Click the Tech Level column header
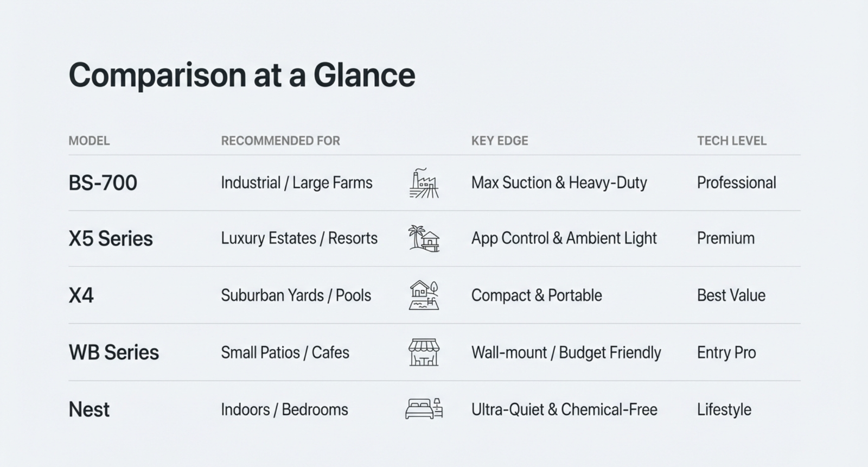This screenshot has width=868, height=467. coord(731,141)
